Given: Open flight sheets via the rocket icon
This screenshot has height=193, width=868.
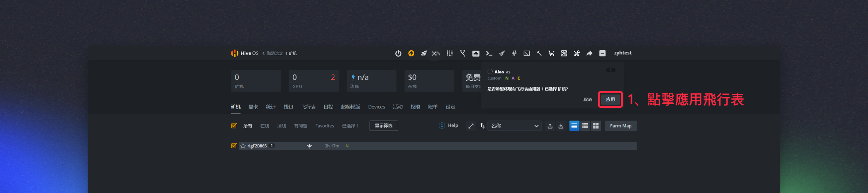Looking at the screenshot, I should tap(424, 53).
